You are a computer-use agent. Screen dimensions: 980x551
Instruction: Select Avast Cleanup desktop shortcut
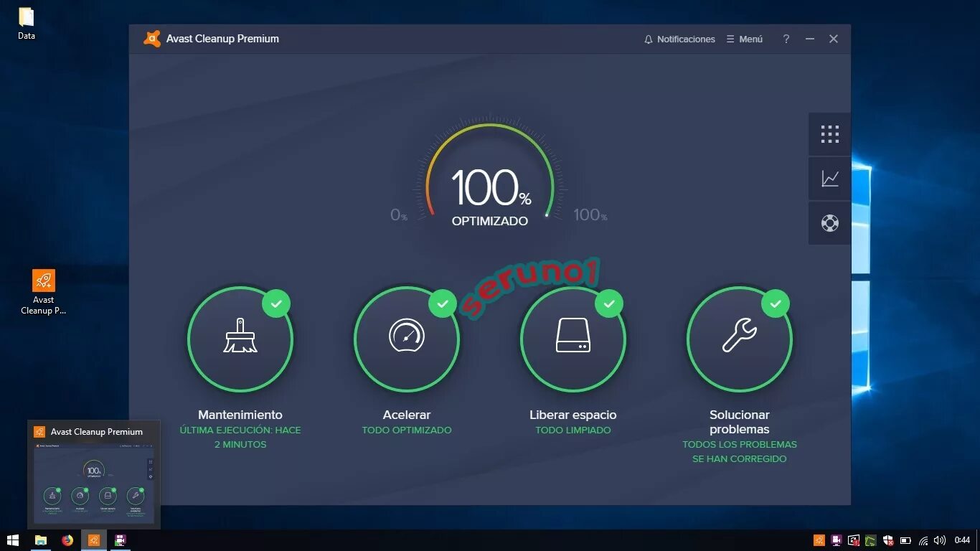click(43, 292)
